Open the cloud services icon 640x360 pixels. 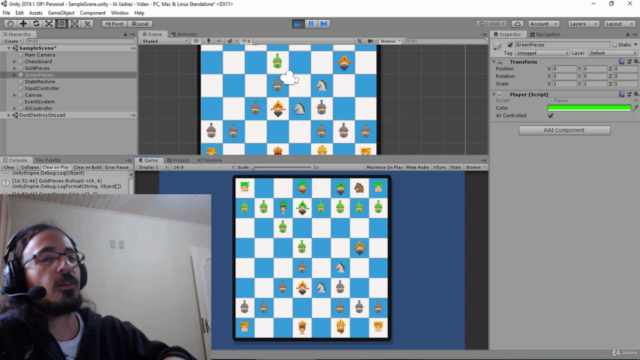click(x=517, y=24)
